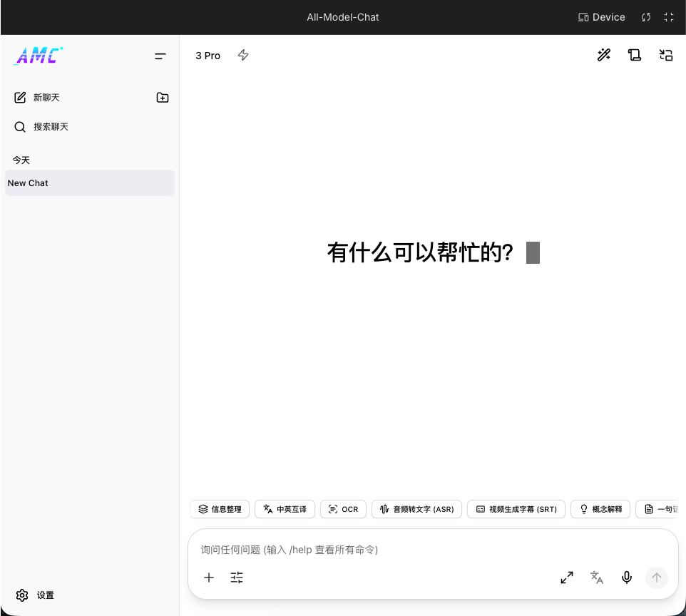Toggle the lightning bolt fast mode
This screenshot has width=686, height=616.
243,55
